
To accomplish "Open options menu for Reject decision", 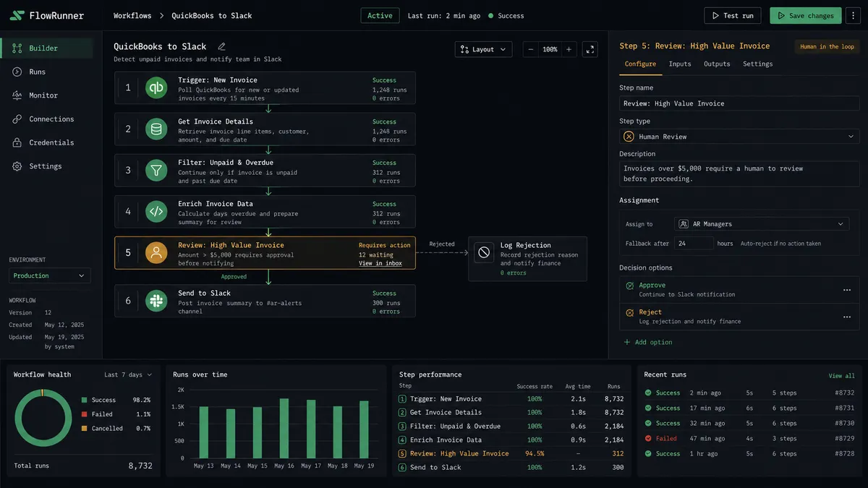I will click(x=846, y=317).
